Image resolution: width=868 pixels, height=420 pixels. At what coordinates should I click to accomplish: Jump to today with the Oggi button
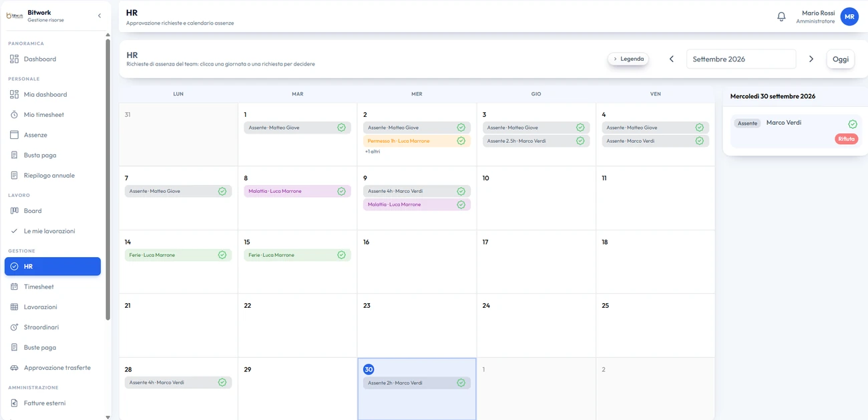pyautogui.click(x=841, y=59)
